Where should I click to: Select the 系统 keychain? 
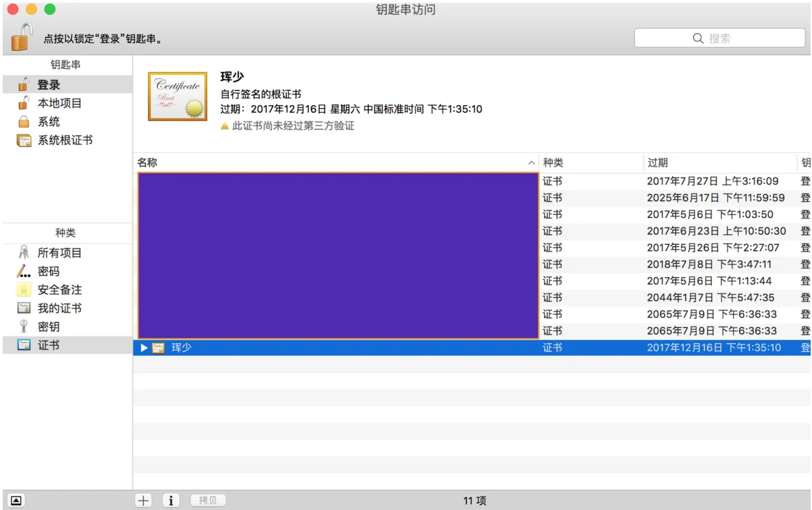click(67, 122)
